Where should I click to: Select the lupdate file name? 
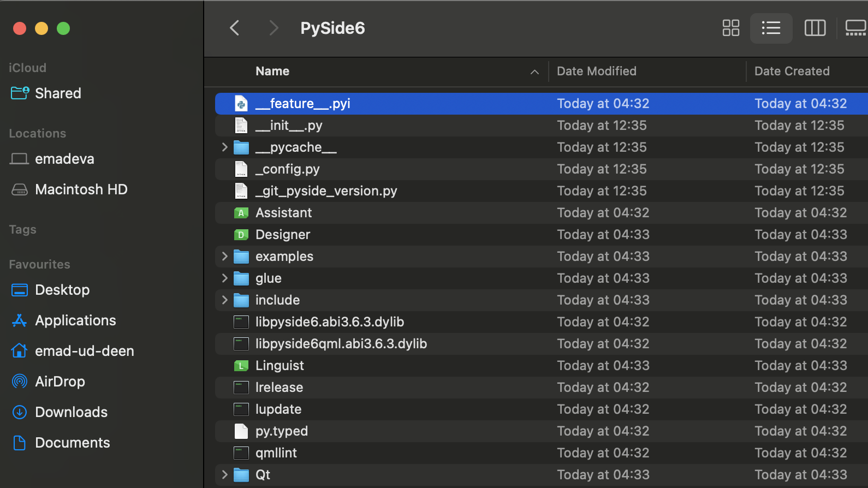[278, 409]
